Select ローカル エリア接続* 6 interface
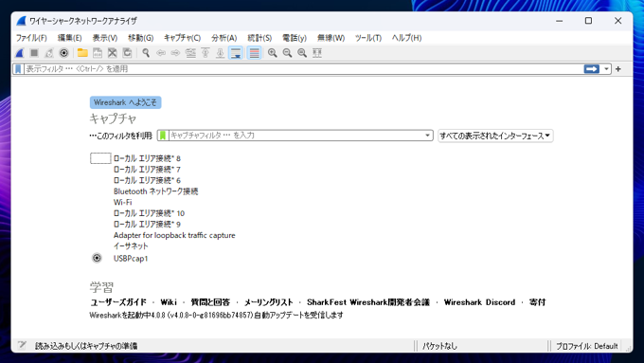 147,180
